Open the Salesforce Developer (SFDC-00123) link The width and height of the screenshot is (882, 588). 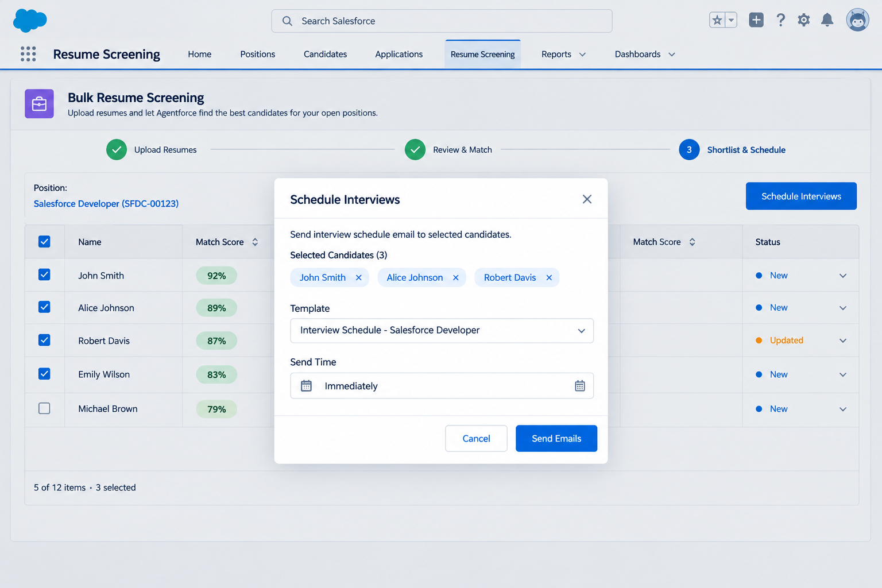click(x=106, y=203)
